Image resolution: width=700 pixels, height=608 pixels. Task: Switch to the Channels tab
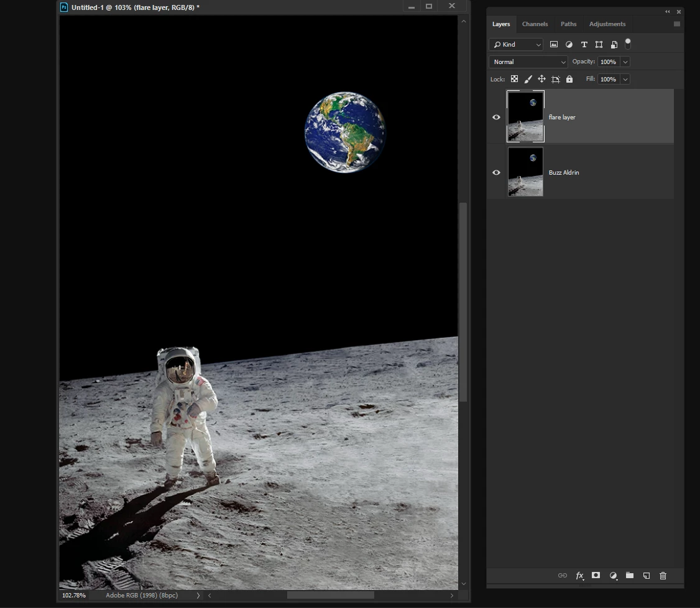535,24
